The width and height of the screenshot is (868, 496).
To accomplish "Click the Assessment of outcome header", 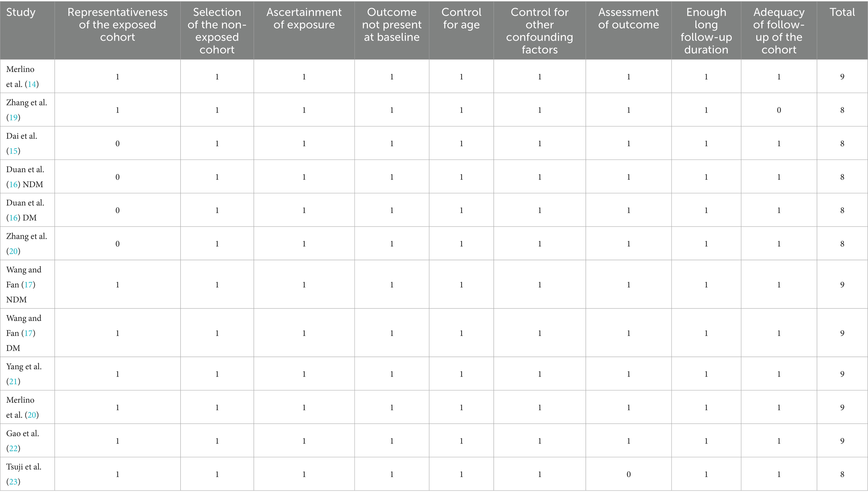I will [628, 18].
